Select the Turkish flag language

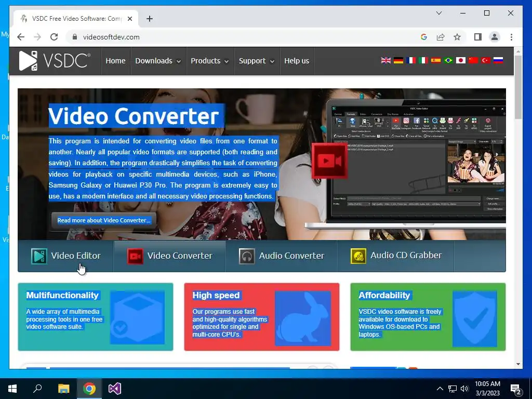point(486,60)
